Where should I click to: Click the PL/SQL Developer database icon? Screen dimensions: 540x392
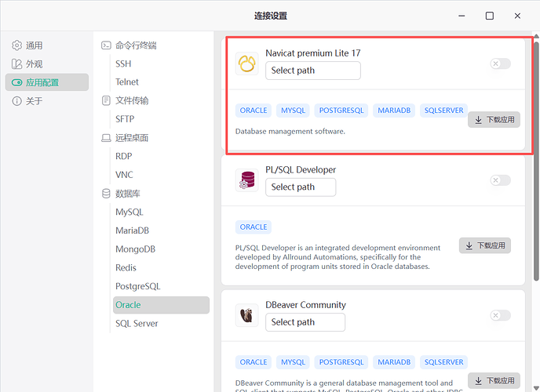tap(247, 180)
